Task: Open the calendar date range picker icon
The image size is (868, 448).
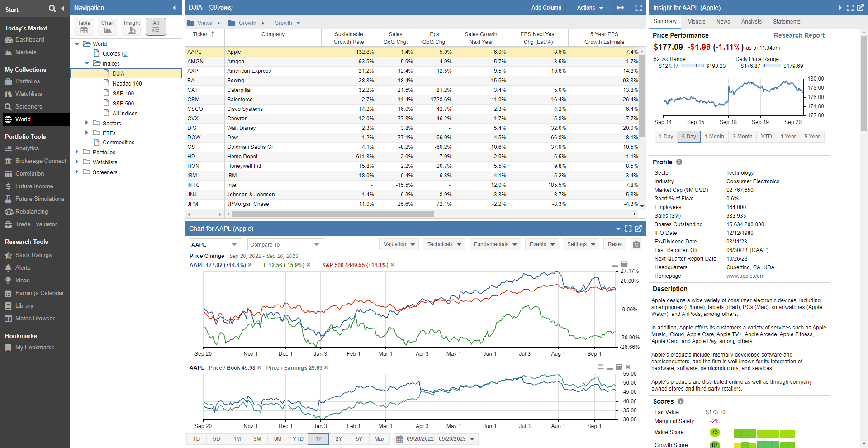Action: [x=399, y=439]
